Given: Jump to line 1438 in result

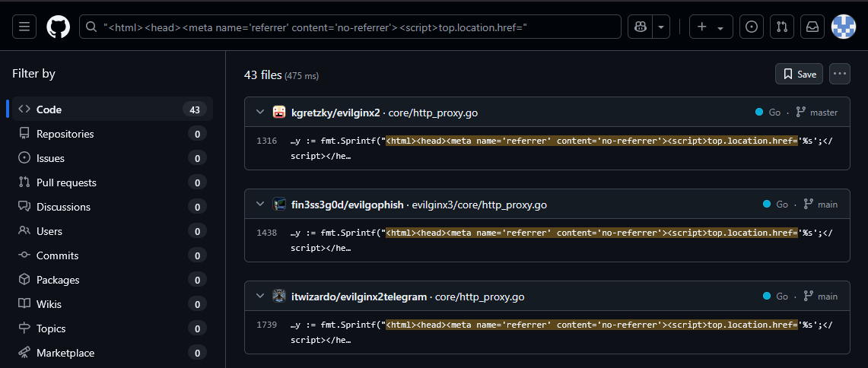Looking at the screenshot, I should coord(267,233).
